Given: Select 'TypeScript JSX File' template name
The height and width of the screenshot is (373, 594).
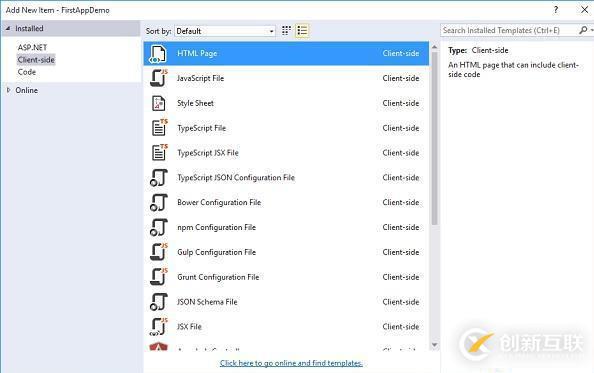Looking at the screenshot, I should [208, 153].
